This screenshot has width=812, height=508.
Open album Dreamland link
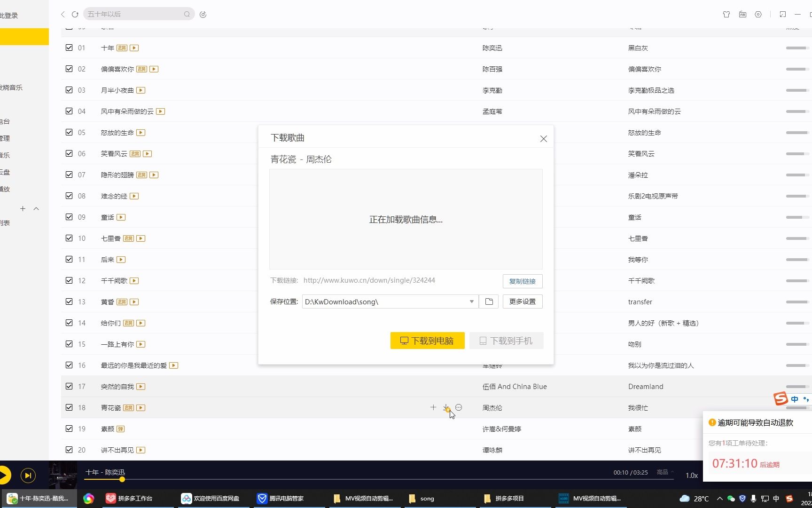[646, 387]
